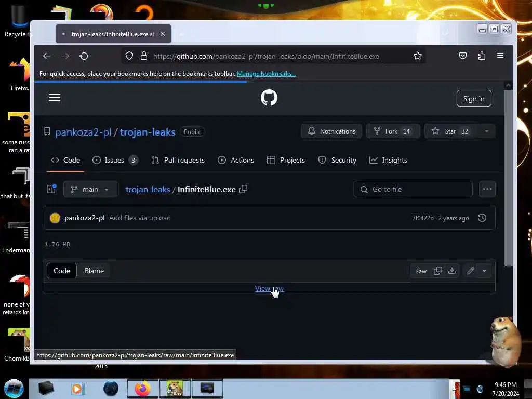Screen dimensions: 532x399
Task: Open pankoza2-pl commit author link
Action: [85, 218]
